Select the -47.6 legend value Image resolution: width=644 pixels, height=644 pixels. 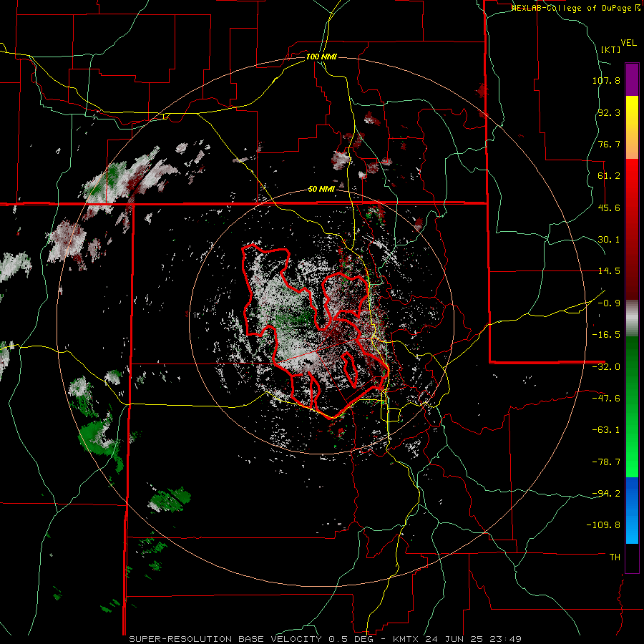click(x=606, y=399)
